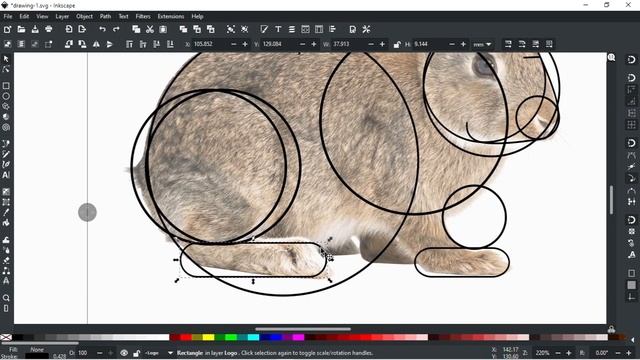Click the Paste clipboard icon
The image size is (640, 360).
click(163, 29)
